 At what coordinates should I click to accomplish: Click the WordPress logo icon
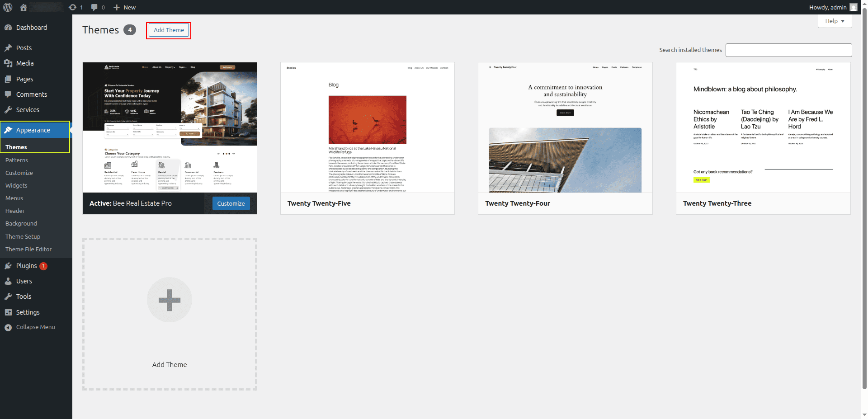point(8,7)
